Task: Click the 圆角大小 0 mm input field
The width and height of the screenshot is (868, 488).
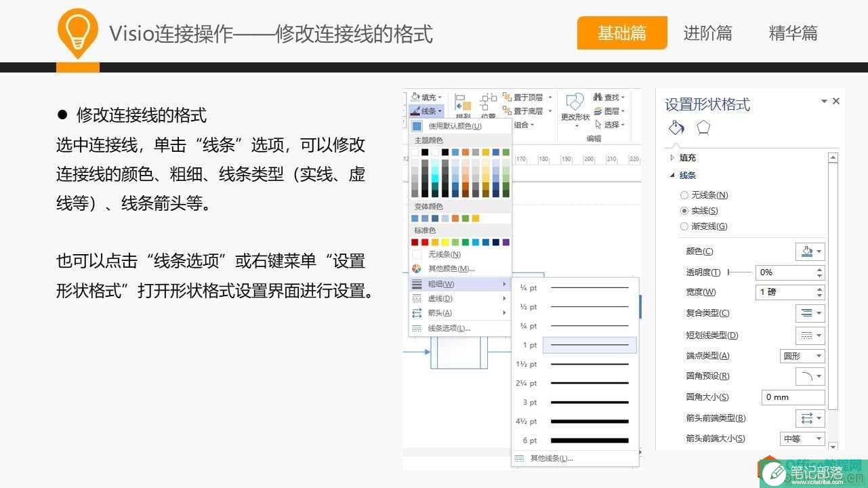Action: [793, 397]
